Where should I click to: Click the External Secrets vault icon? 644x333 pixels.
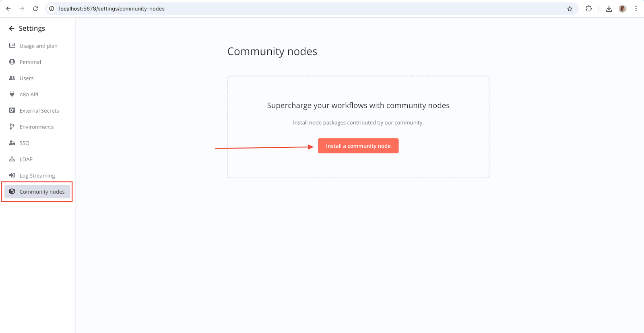12,110
